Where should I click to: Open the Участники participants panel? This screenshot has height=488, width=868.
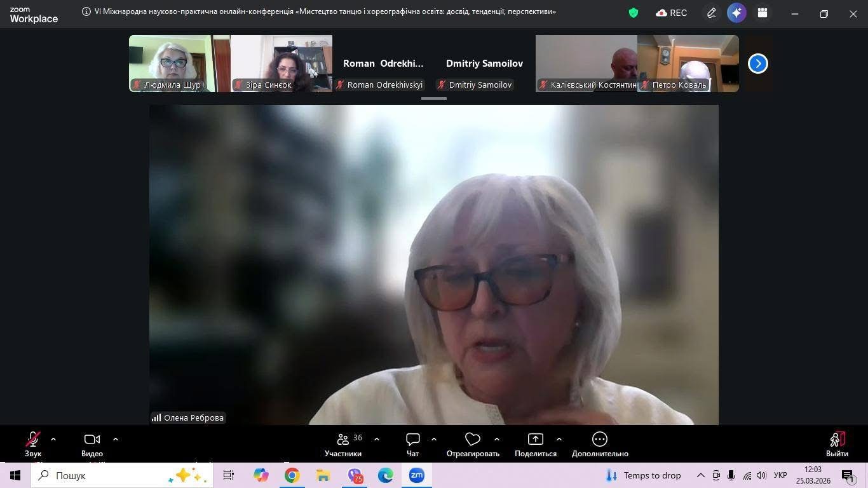343,445
